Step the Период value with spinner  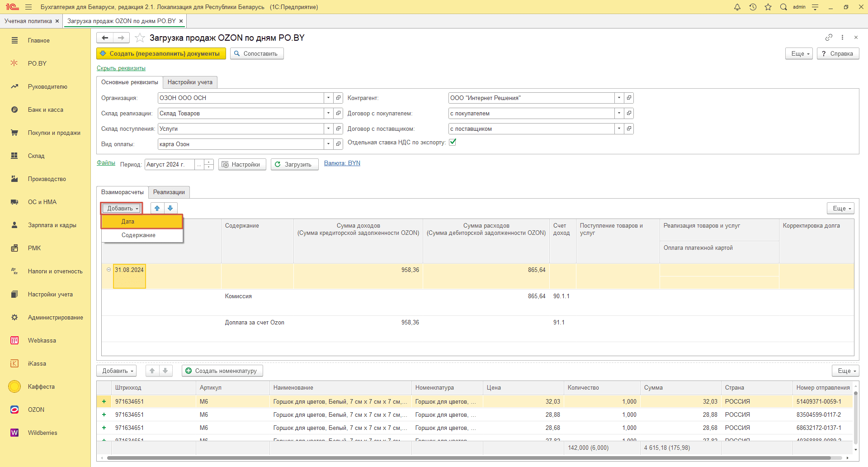tap(209, 164)
